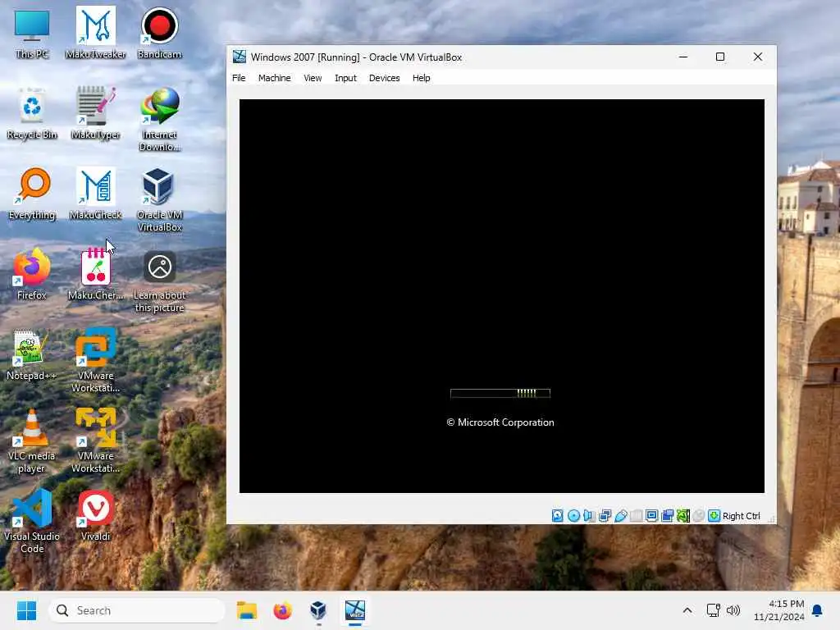Select the blue VMware Workstation shortcut
The height and width of the screenshot is (630, 840).
coord(95,361)
